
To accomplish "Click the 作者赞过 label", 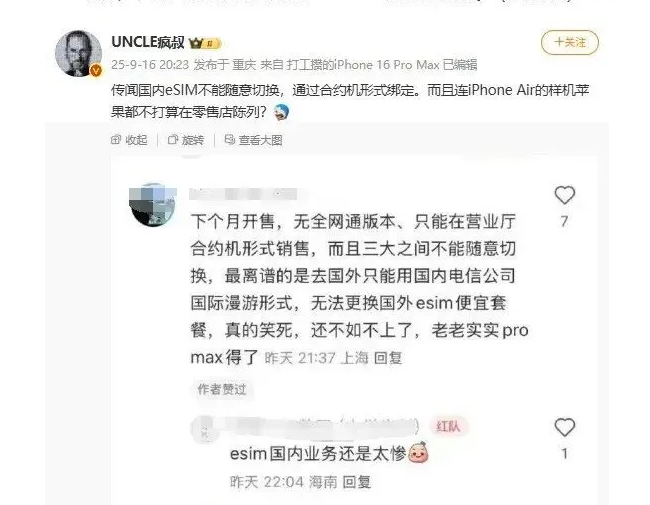I will [222, 389].
